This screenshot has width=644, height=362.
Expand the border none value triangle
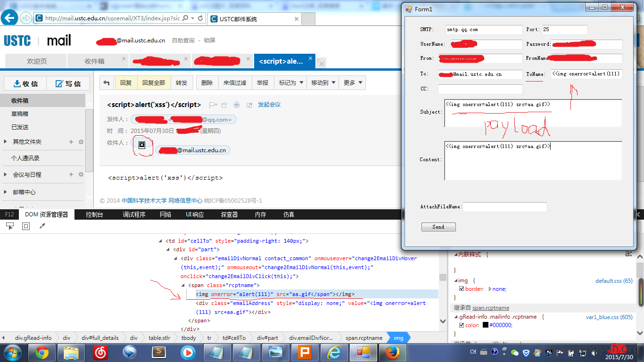pyautogui.click(x=490, y=289)
